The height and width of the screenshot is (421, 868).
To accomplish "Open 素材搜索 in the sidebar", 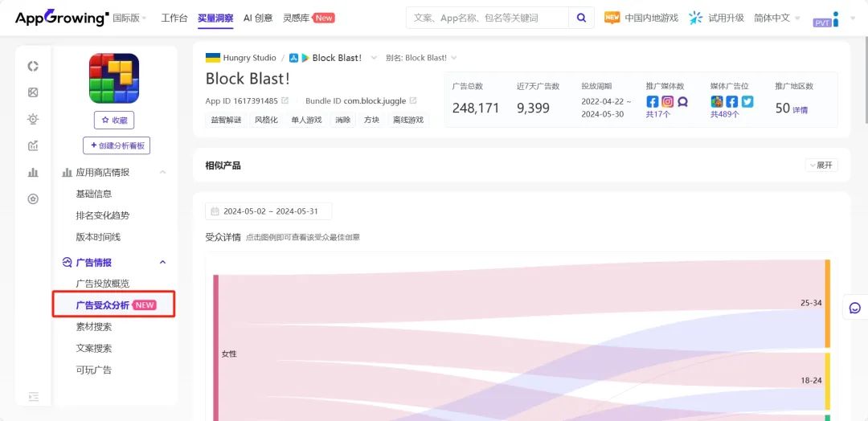I will pos(94,327).
